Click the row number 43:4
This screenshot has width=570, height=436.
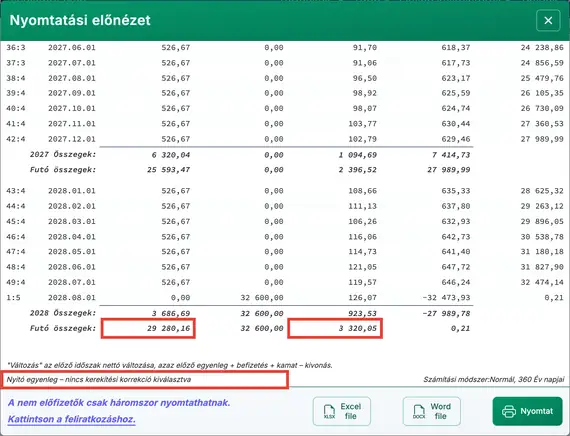pyautogui.click(x=16, y=191)
